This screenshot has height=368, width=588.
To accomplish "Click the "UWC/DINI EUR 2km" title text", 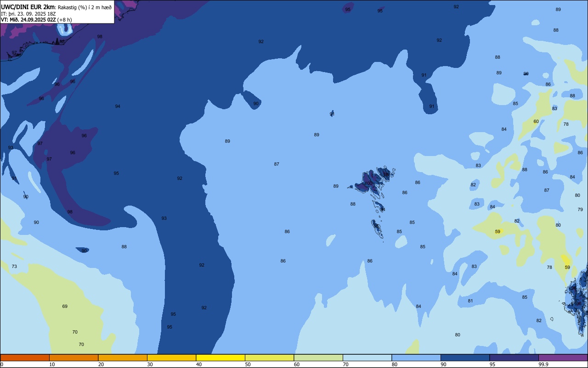I will click(x=28, y=7).
